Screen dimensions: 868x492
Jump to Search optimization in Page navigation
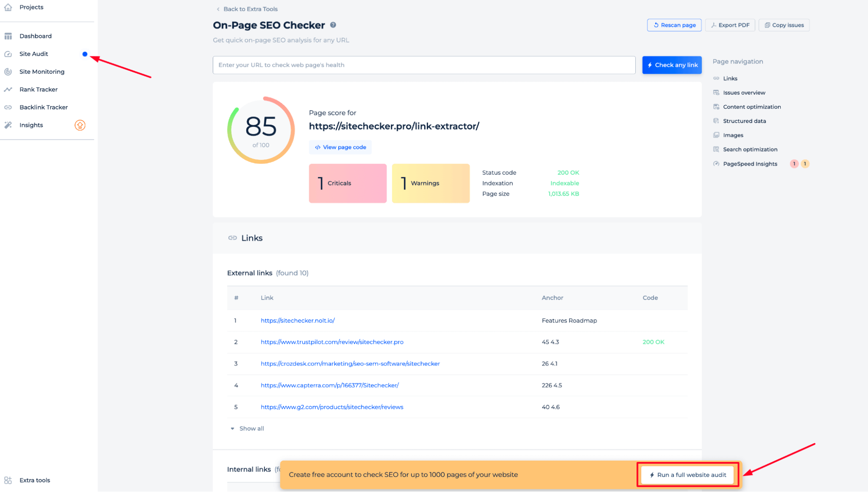[750, 150]
